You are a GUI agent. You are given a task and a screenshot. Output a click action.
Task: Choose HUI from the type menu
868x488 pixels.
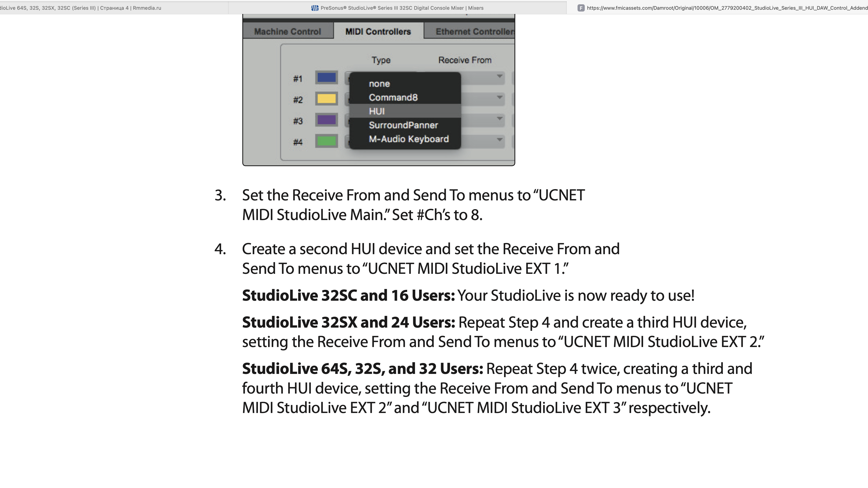coord(377,111)
